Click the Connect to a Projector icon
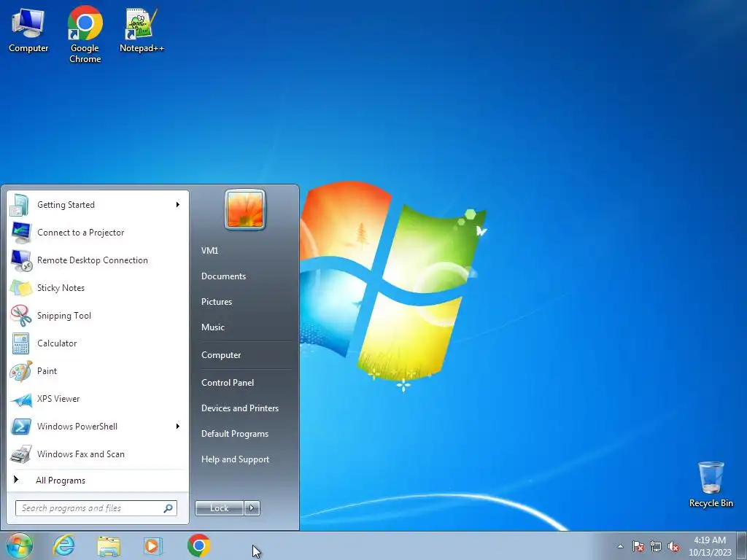The width and height of the screenshot is (747, 560). (20, 233)
